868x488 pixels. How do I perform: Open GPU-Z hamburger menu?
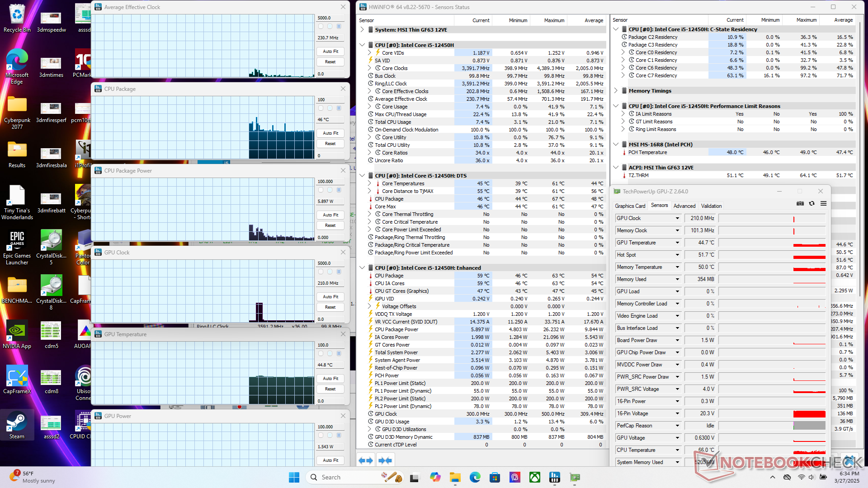tap(824, 203)
